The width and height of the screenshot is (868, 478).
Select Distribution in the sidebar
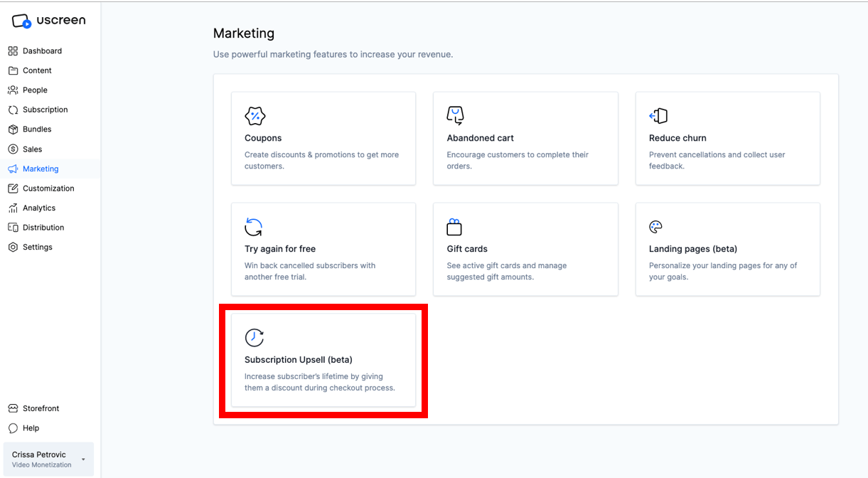[43, 228]
